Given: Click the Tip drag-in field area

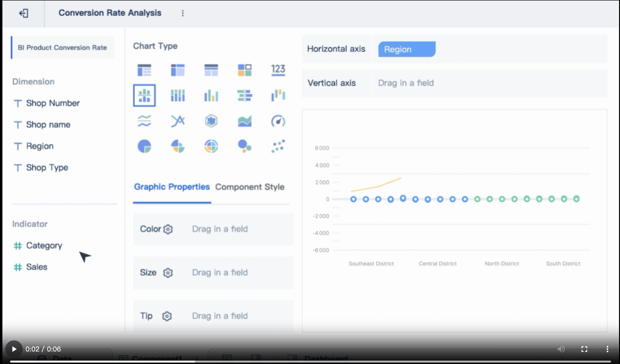Looking at the screenshot, I should click(x=220, y=316).
